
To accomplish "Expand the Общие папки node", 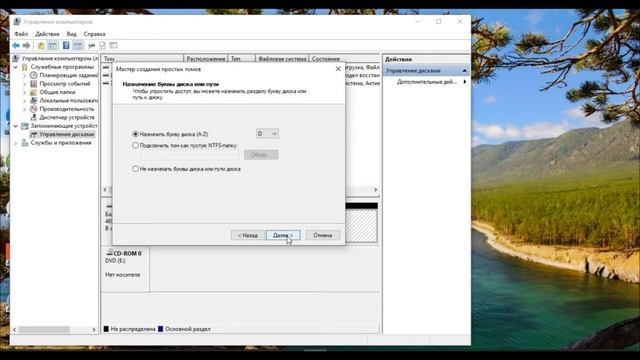I will [24, 92].
